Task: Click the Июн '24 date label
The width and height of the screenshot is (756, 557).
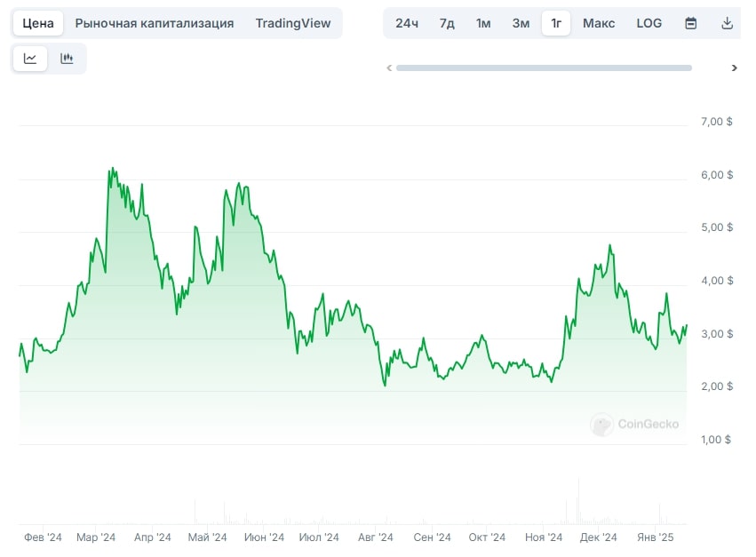Action: pos(264,537)
